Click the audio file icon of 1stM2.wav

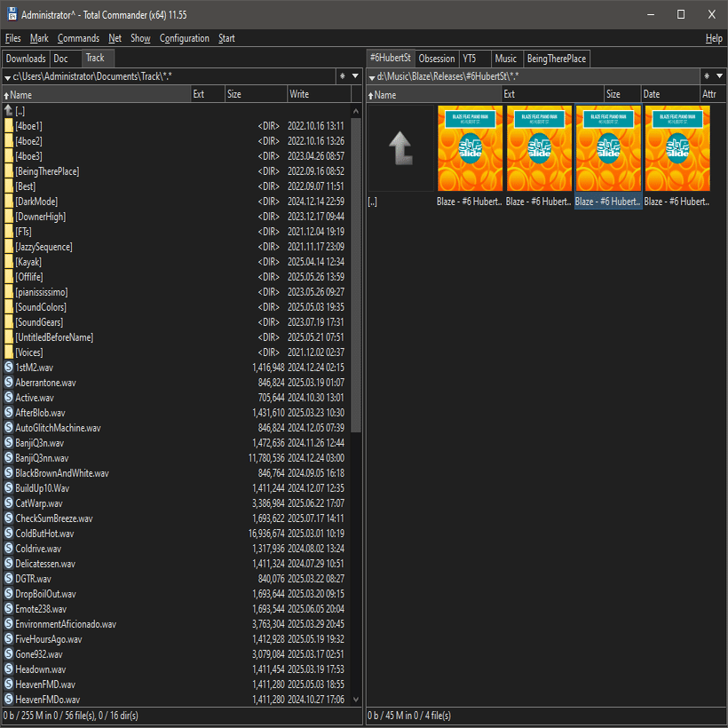8,367
